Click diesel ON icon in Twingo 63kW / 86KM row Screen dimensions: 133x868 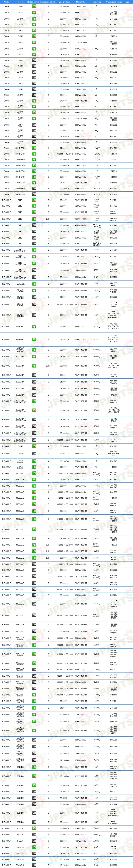pyautogui.click(x=34, y=865)
